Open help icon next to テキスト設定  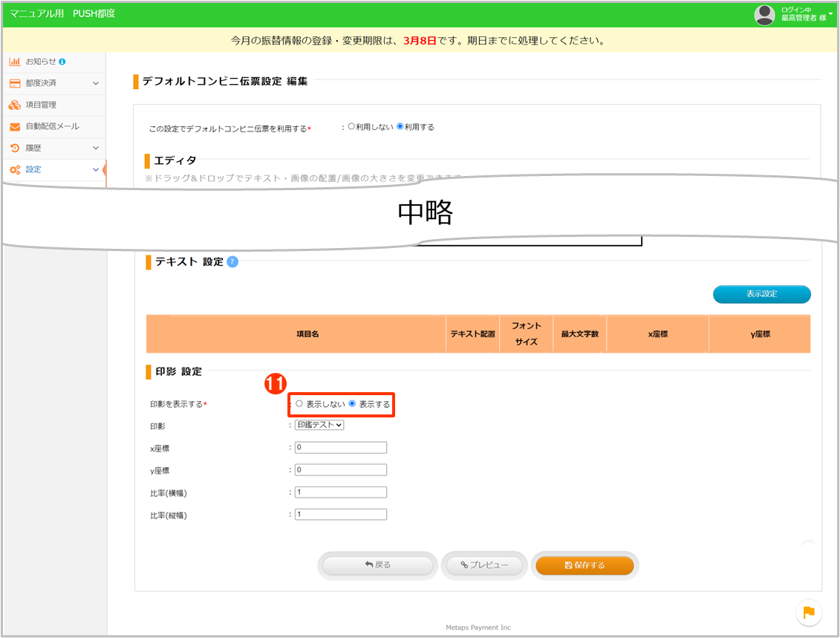pos(232,261)
